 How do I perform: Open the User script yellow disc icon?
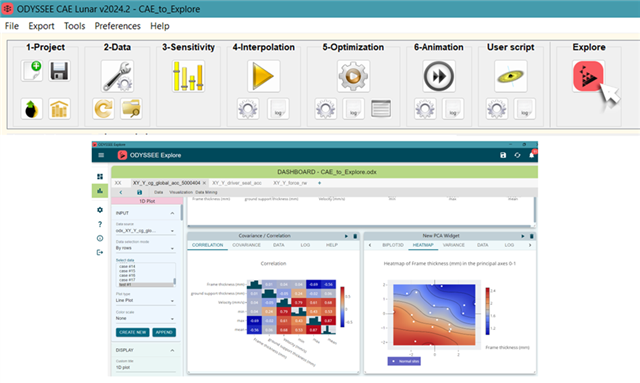click(511, 76)
